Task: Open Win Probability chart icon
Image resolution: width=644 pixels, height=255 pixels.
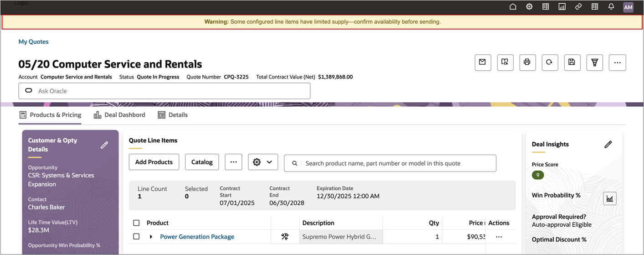Action: click(x=609, y=198)
